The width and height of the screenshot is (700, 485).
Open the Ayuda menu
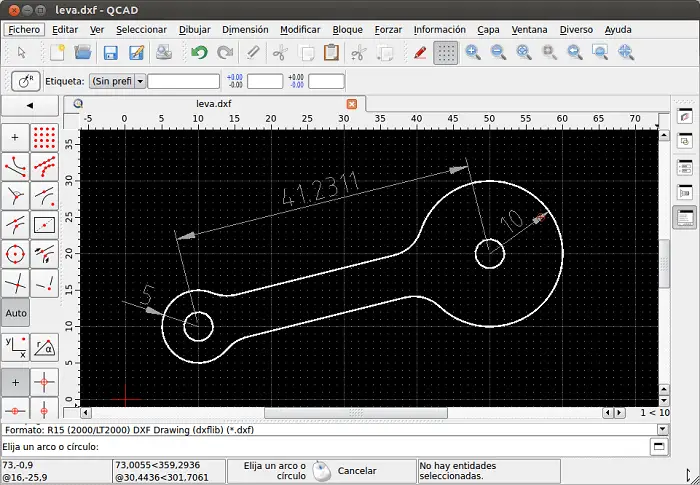click(x=618, y=30)
